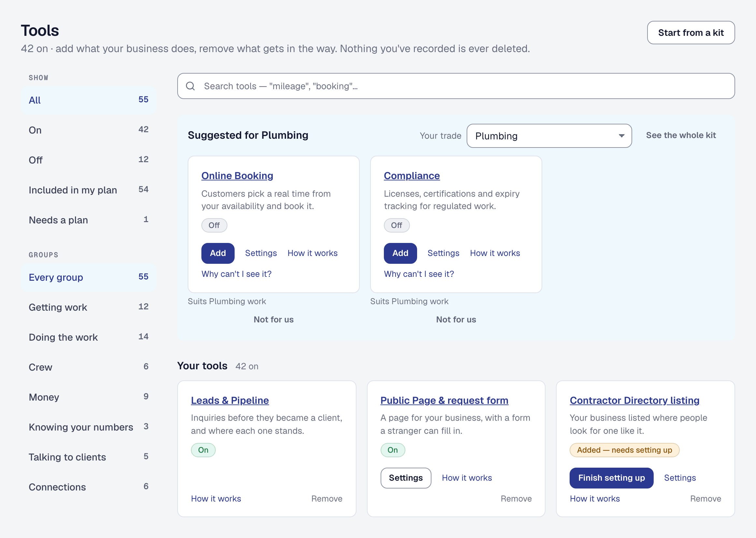Open How it works for Compliance
The width and height of the screenshot is (756, 538).
[x=495, y=253]
